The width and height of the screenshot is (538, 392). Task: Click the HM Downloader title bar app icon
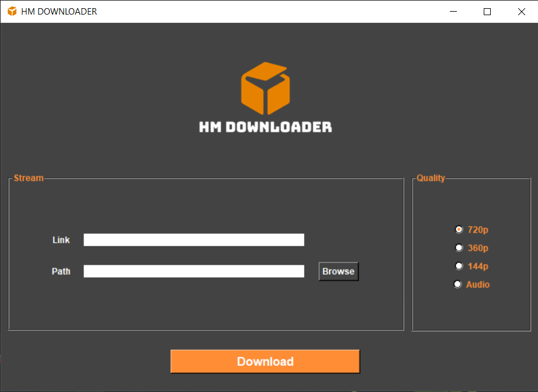[12, 11]
